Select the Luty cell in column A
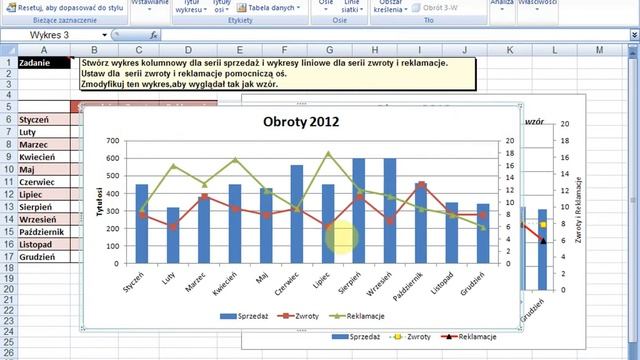The image size is (640, 360). coord(44,132)
